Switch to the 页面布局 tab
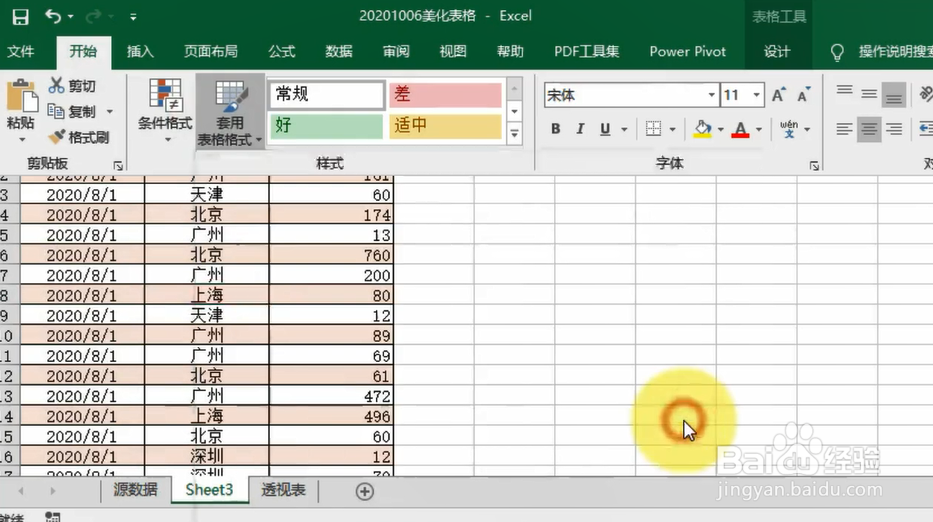Image resolution: width=933 pixels, height=522 pixels. click(211, 52)
